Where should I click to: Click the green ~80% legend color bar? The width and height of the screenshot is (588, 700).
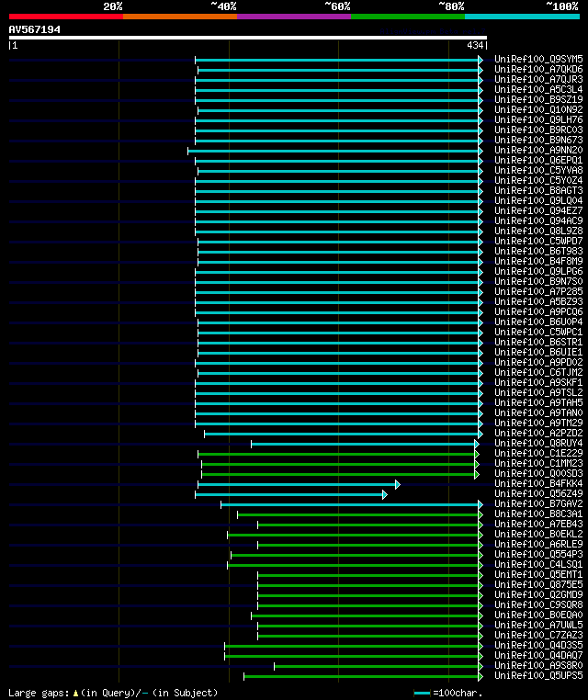tap(408, 17)
